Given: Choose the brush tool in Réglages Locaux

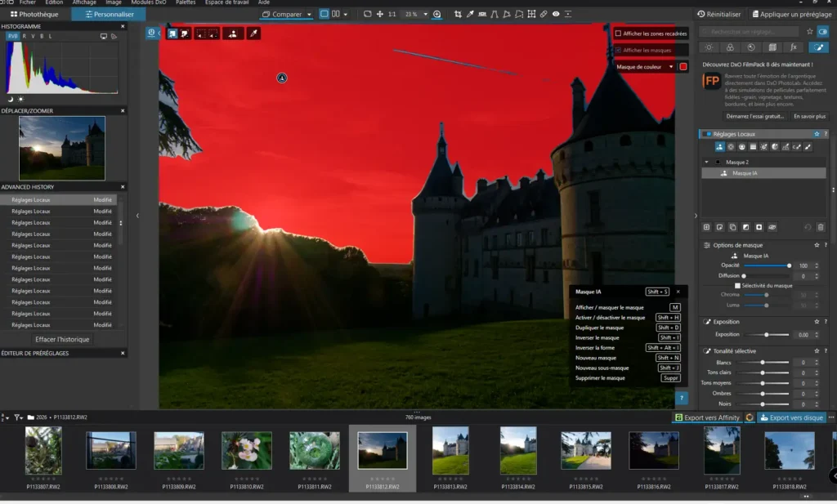Looking at the screenshot, I should pyautogui.click(x=808, y=147).
